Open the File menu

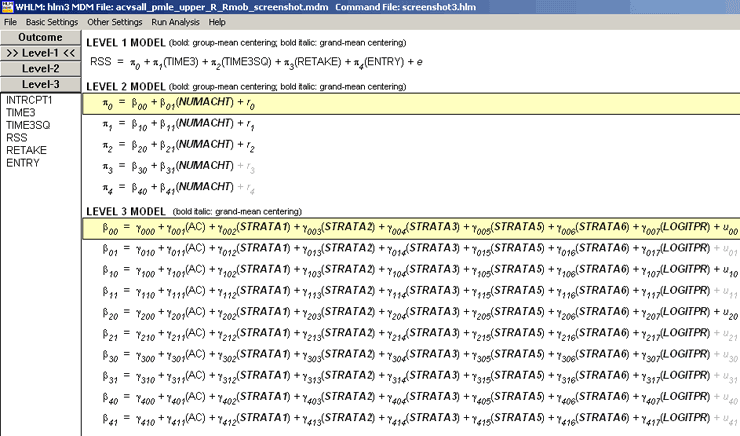[10, 22]
